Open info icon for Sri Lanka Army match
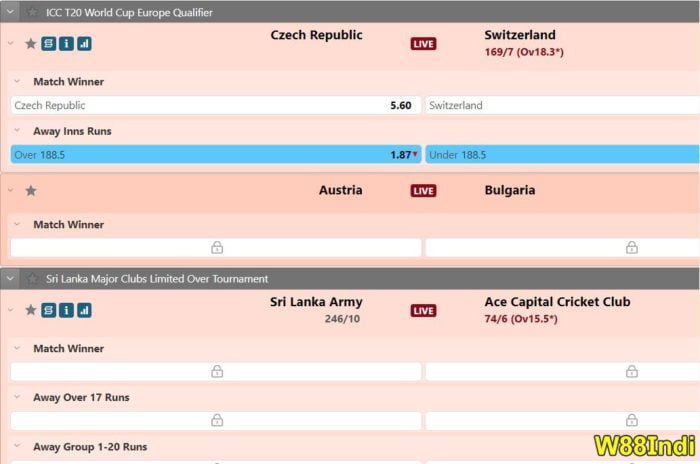This screenshot has width=700, height=464. coord(66,310)
